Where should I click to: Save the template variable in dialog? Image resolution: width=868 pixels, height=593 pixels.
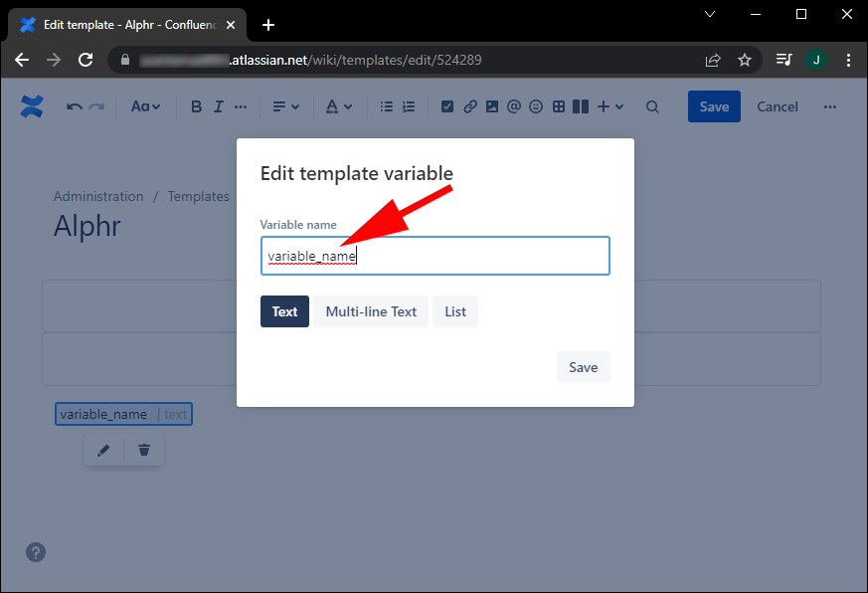pyautogui.click(x=584, y=367)
